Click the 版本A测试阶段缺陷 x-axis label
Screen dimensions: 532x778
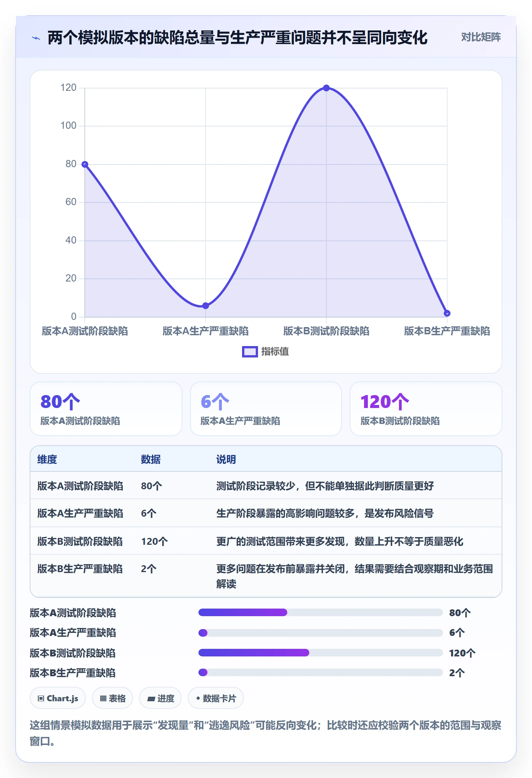click(85, 331)
